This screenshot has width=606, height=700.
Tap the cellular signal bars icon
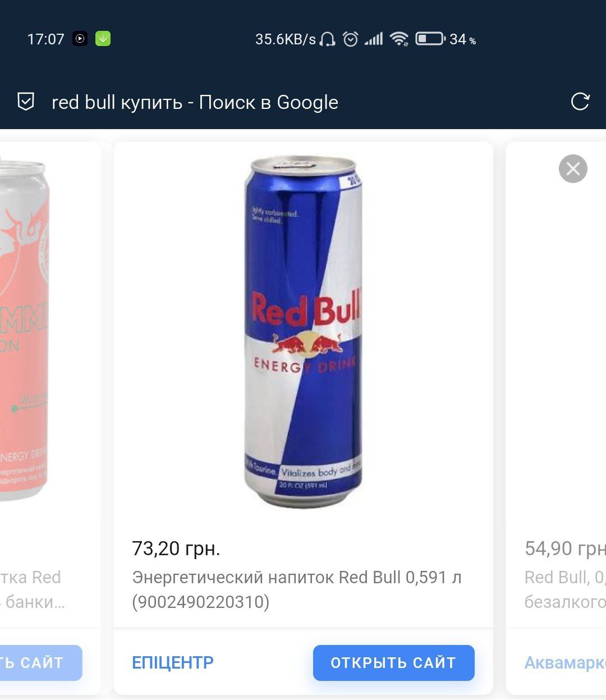point(374,39)
